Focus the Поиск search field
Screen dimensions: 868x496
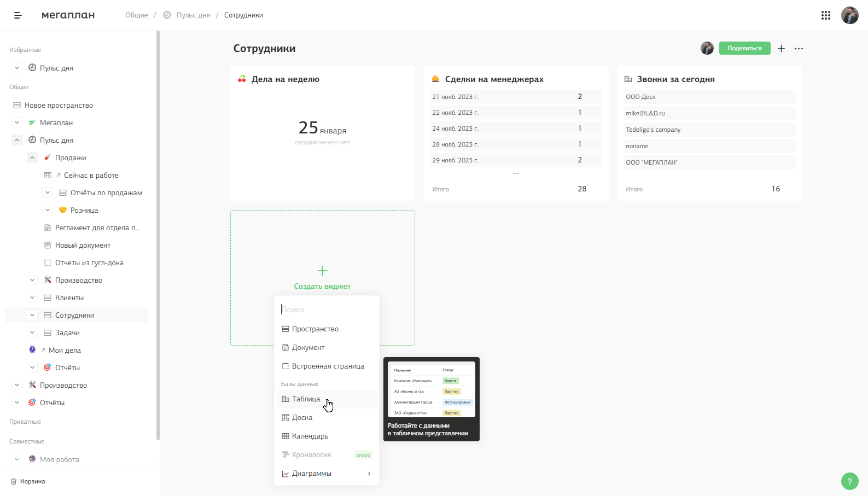click(x=327, y=310)
